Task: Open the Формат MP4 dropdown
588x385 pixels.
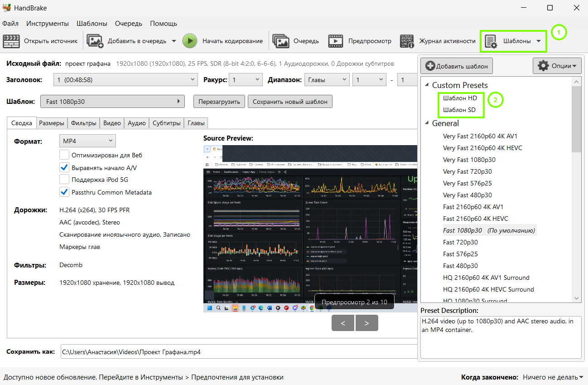Action: (x=87, y=141)
